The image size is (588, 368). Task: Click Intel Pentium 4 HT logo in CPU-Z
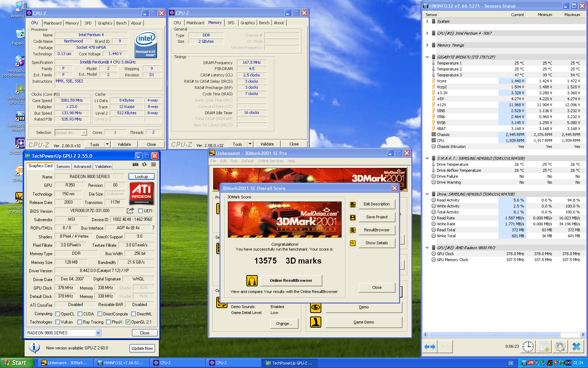[146, 45]
